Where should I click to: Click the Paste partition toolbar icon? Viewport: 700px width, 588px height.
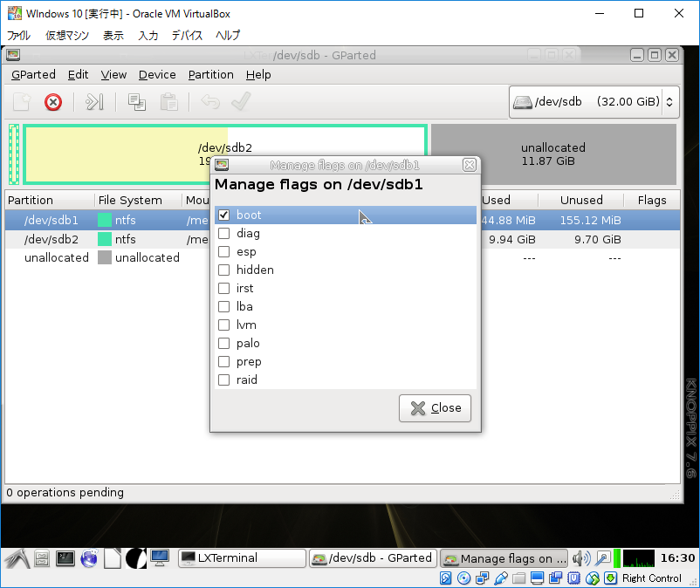169,102
